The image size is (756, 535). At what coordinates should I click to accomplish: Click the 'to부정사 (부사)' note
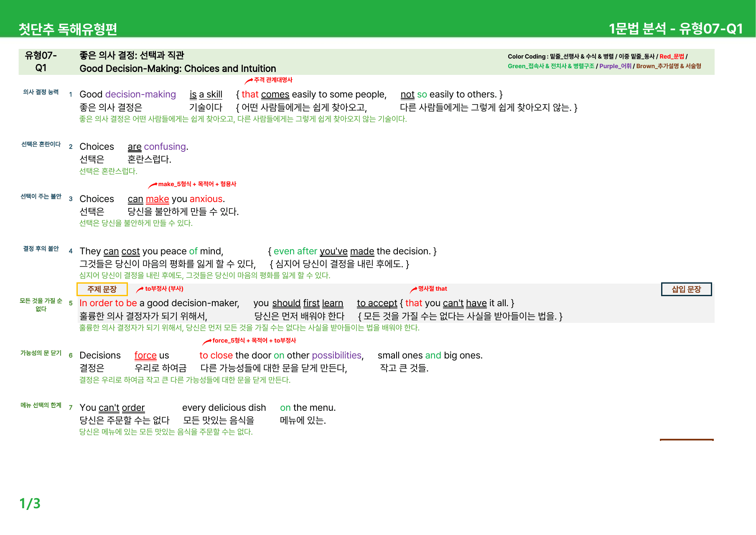(164, 289)
